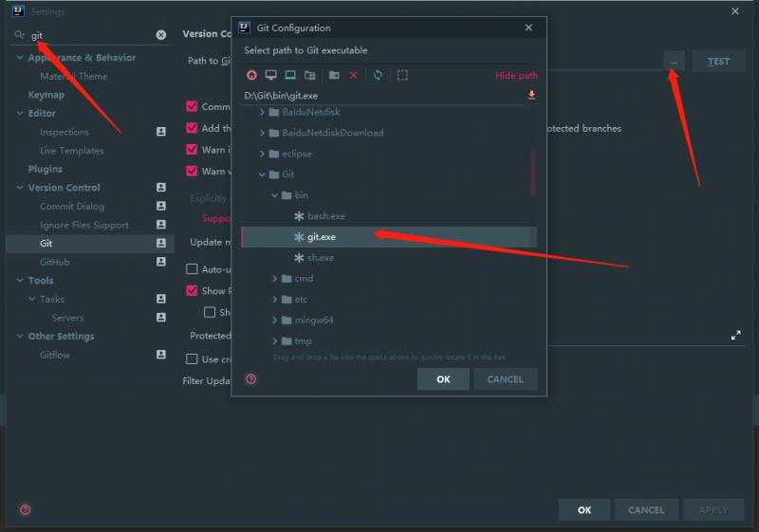Image resolution: width=759 pixels, height=532 pixels.
Task: Open Material Theme settings
Action: point(74,77)
